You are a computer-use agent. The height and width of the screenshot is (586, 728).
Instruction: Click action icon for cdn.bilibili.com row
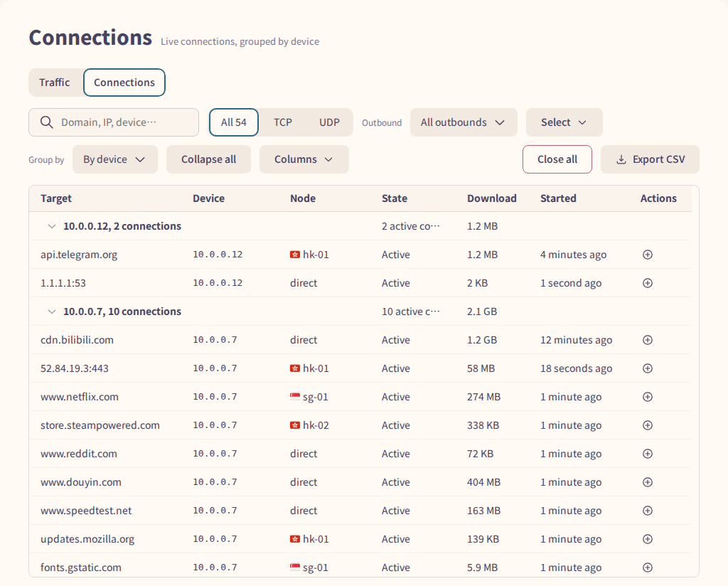(x=647, y=340)
